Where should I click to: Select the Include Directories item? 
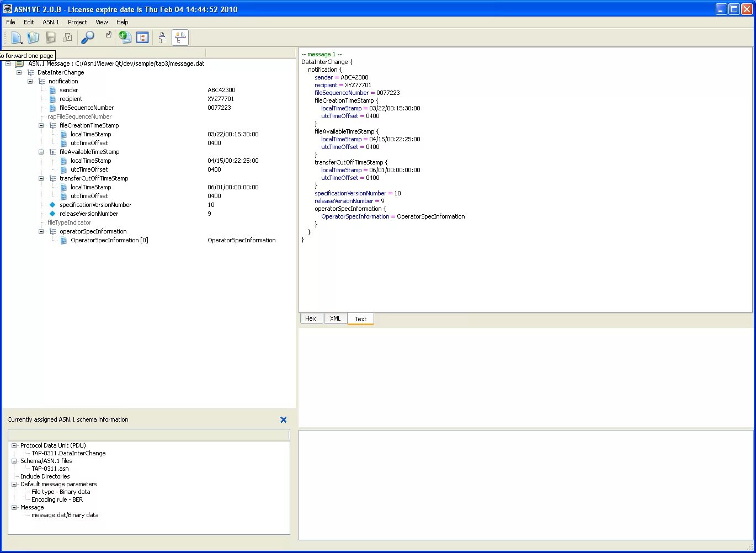tap(45, 476)
